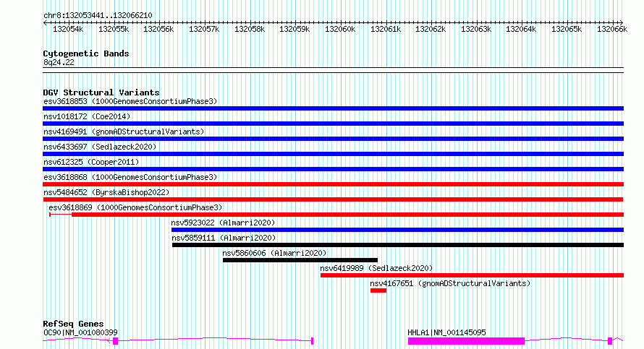Viewport: 644px width, 349px height.
Task: Click the esv3618853 (1000GenomesConsortiumPhase3) label
Action: pos(130,101)
